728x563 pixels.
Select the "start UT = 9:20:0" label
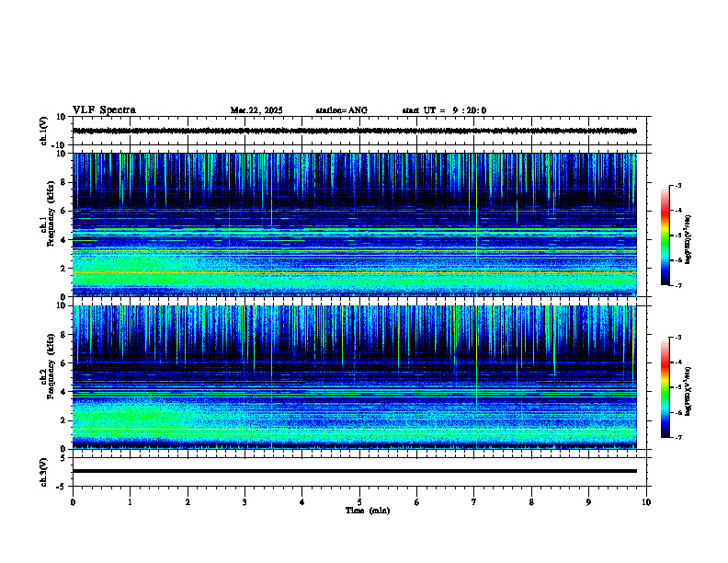click(444, 110)
